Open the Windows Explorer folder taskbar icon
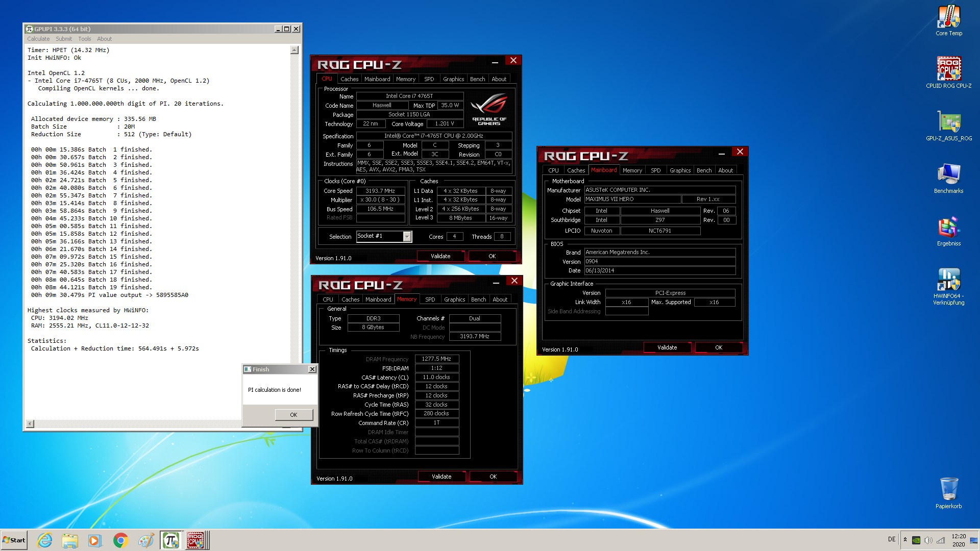The height and width of the screenshot is (551, 980). (70, 540)
